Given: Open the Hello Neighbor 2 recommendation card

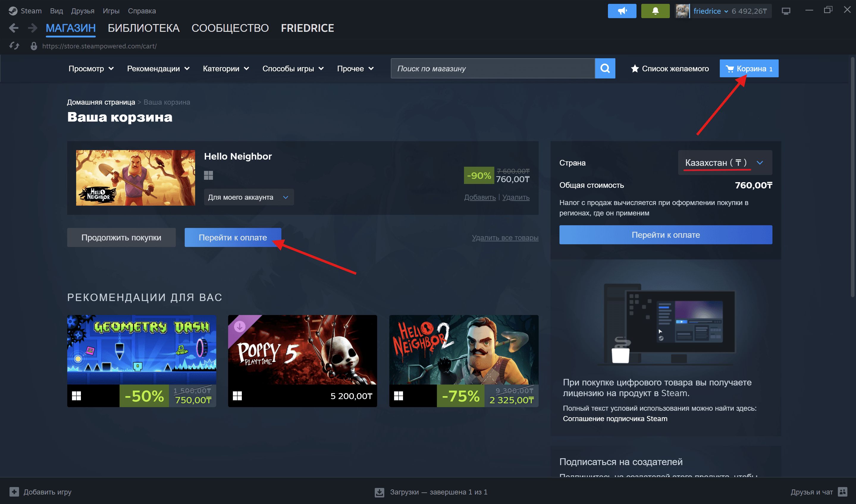Looking at the screenshot, I should click(x=463, y=361).
